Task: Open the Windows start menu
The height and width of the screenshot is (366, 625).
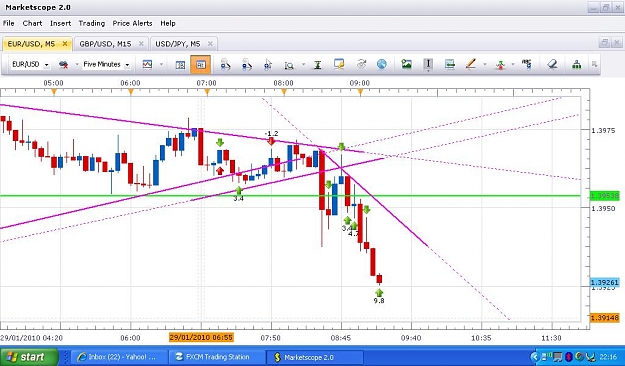Action: pos(29,356)
